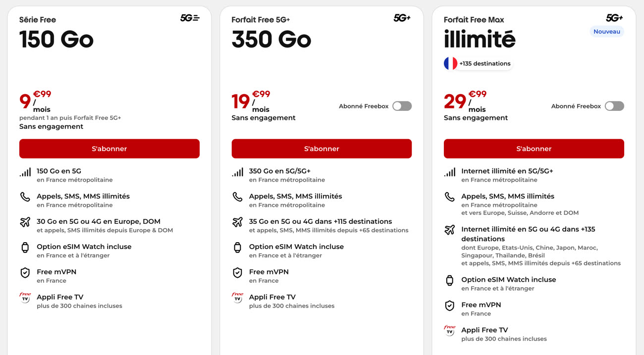Click the 5G+ logo on Forfait Free 5G+ card
This screenshot has width=644, height=355.
coord(402,18)
